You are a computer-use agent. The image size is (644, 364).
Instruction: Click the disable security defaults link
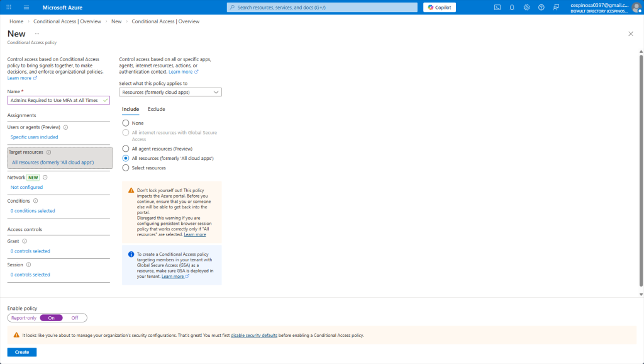click(253, 336)
